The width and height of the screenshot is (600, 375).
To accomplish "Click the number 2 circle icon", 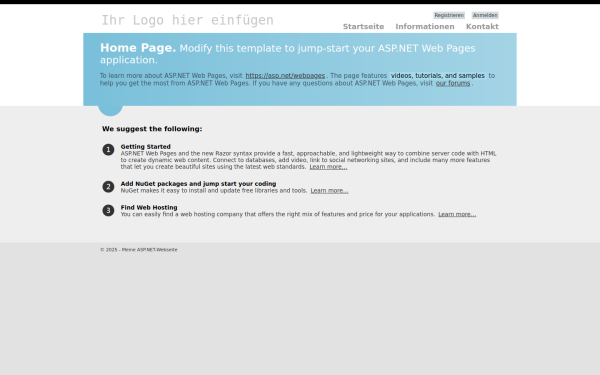I will point(108,187).
